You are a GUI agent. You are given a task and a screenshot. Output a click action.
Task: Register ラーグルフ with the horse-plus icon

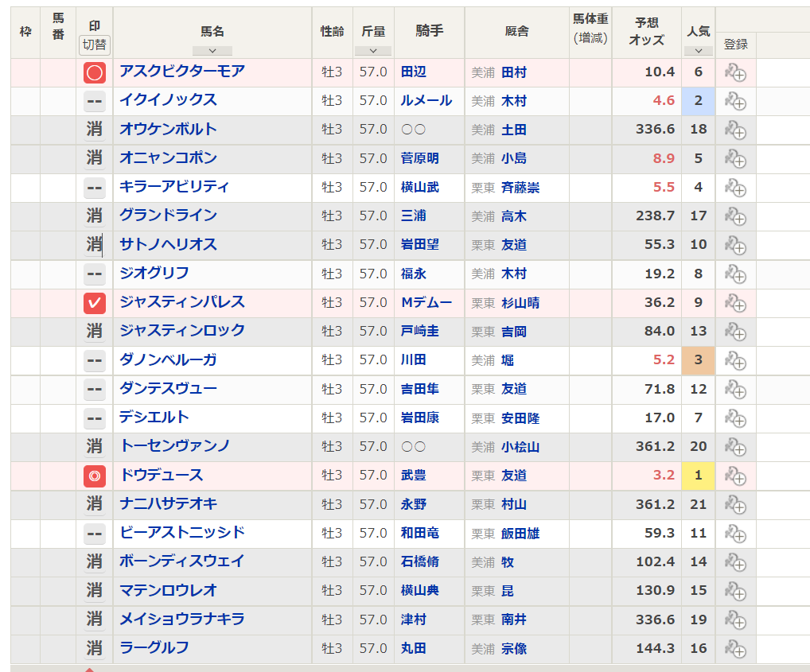(x=734, y=649)
